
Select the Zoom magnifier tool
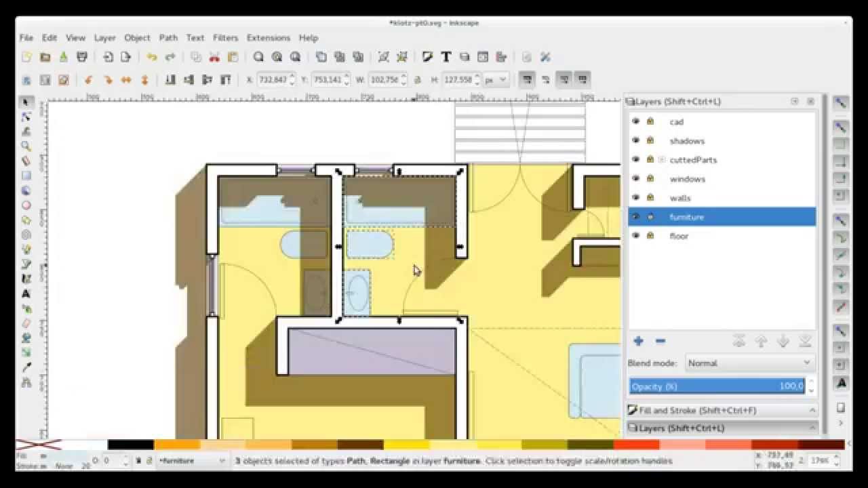click(x=26, y=146)
